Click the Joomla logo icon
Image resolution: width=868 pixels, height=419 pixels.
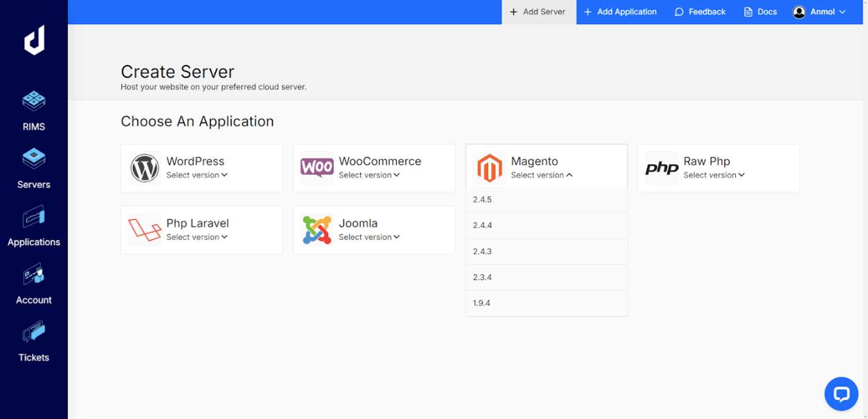pyautogui.click(x=317, y=230)
